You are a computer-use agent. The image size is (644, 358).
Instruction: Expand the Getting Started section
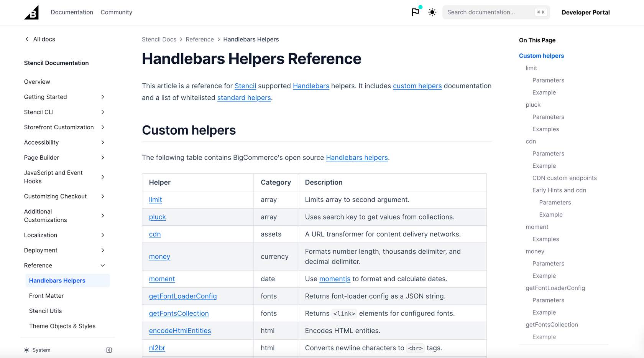coord(102,97)
